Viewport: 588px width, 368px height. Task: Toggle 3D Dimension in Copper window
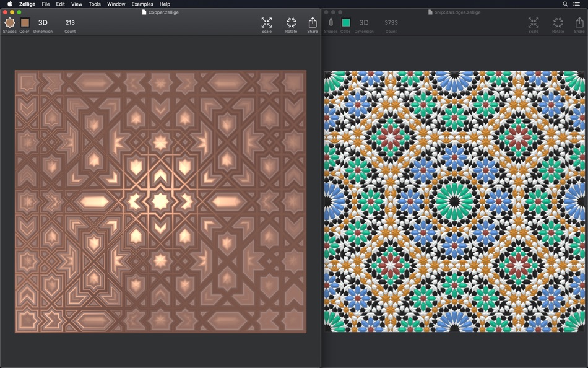43,23
